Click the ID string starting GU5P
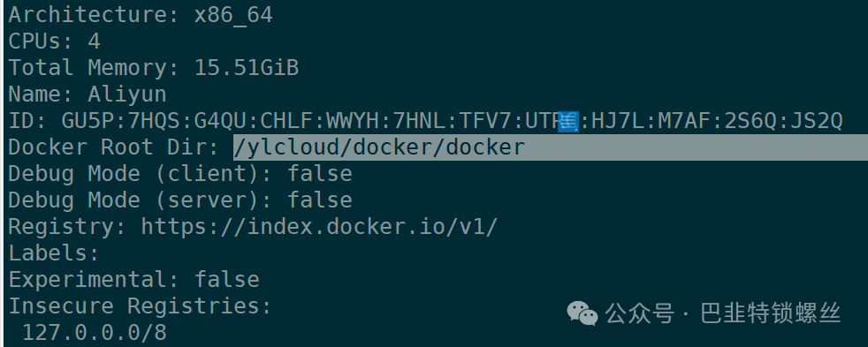Viewport: 868px width, 347px height. [452, 120]
